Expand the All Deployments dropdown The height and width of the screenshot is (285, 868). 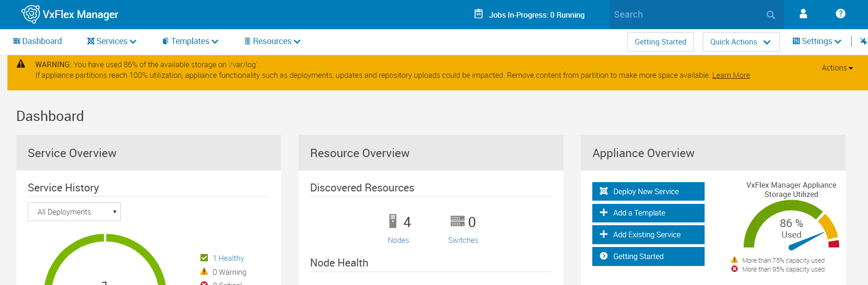coord(74,212)
